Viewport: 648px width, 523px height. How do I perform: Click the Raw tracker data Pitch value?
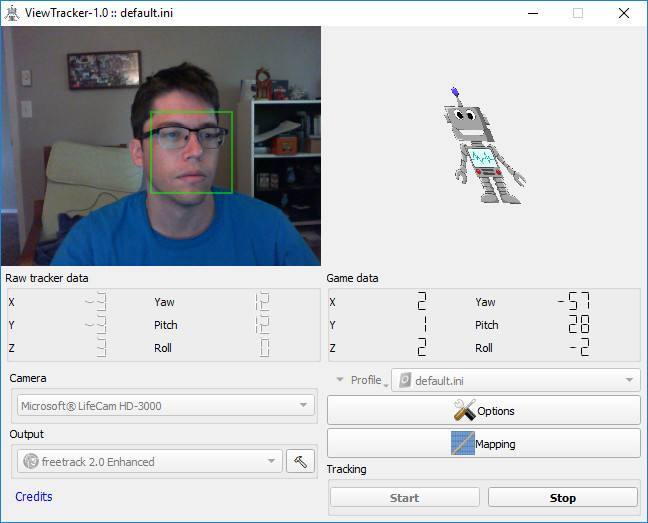point(262,325)
